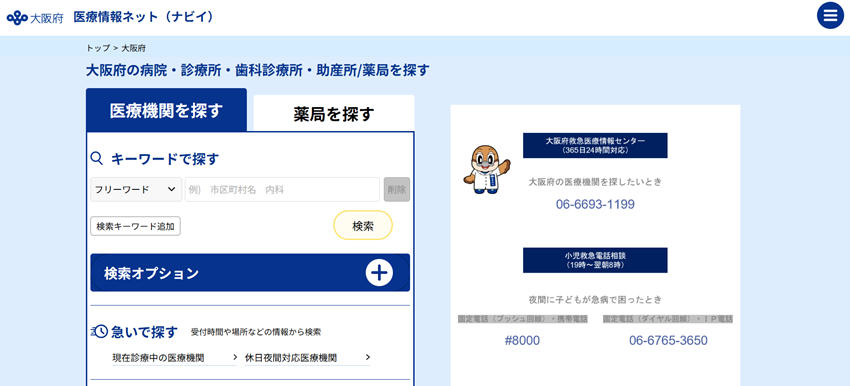850x386 pixels.
Task: Click the mascot character image
Action: point(486,169)
